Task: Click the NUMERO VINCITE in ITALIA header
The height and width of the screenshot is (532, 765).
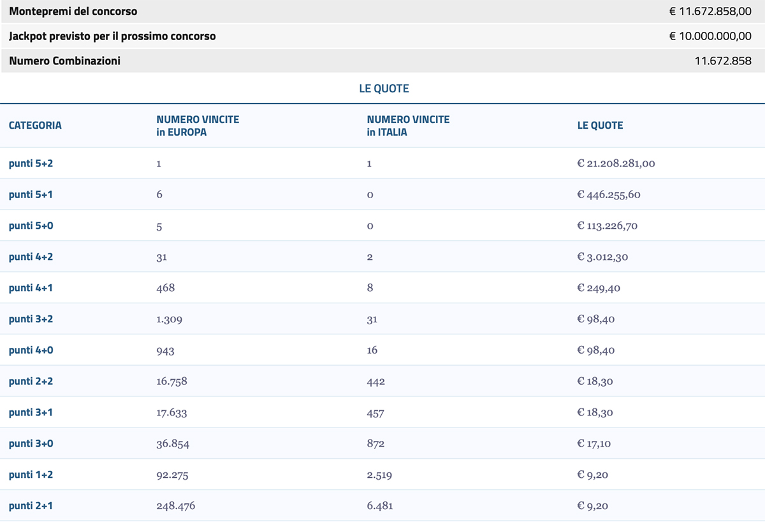Action: [408, 125]
